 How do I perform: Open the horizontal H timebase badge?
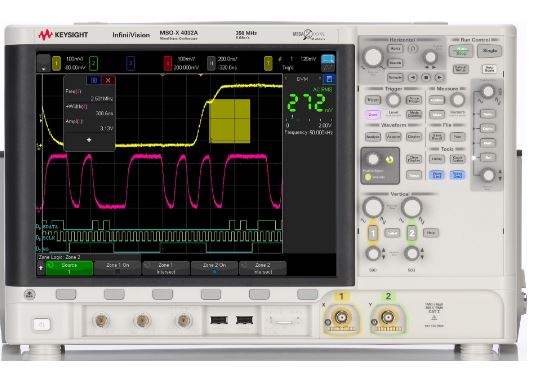click(211, 63)
